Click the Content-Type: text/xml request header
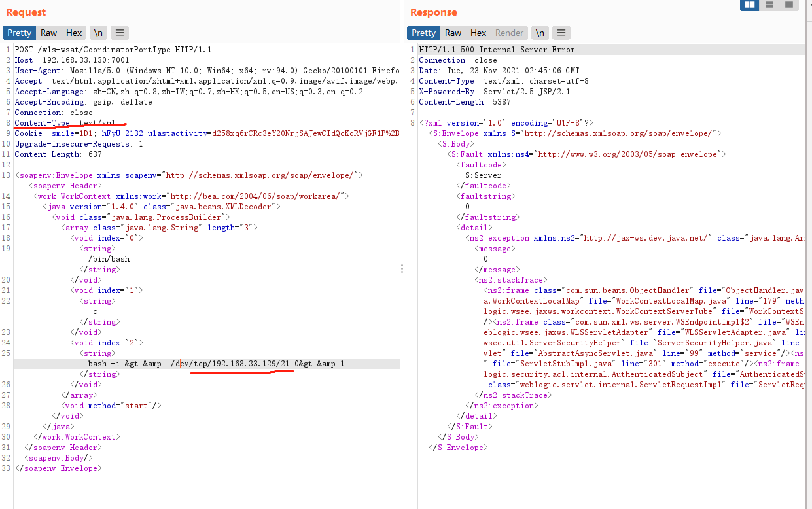 (65, 123)
